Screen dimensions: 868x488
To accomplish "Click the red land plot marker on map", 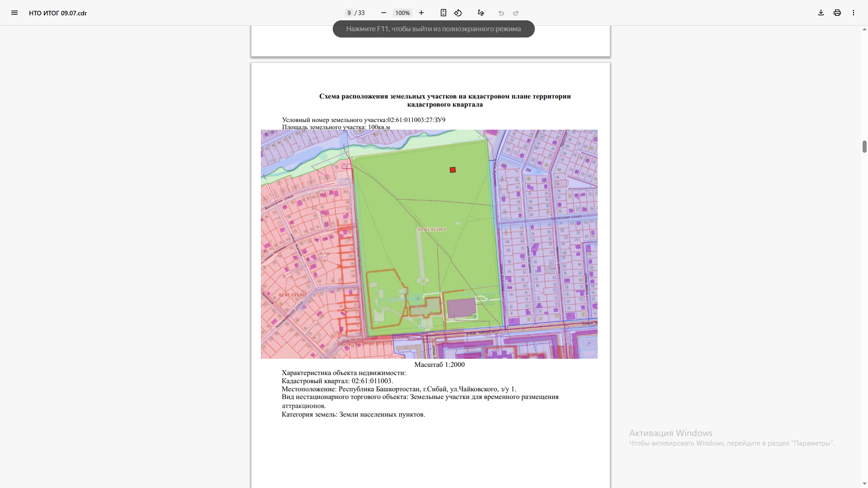I will pos(453,170).
